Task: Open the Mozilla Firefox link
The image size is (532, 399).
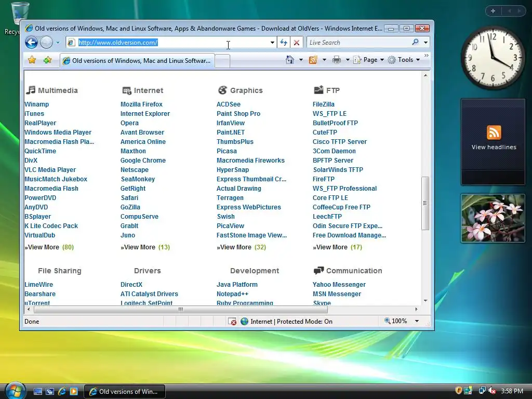Action: 141,104
